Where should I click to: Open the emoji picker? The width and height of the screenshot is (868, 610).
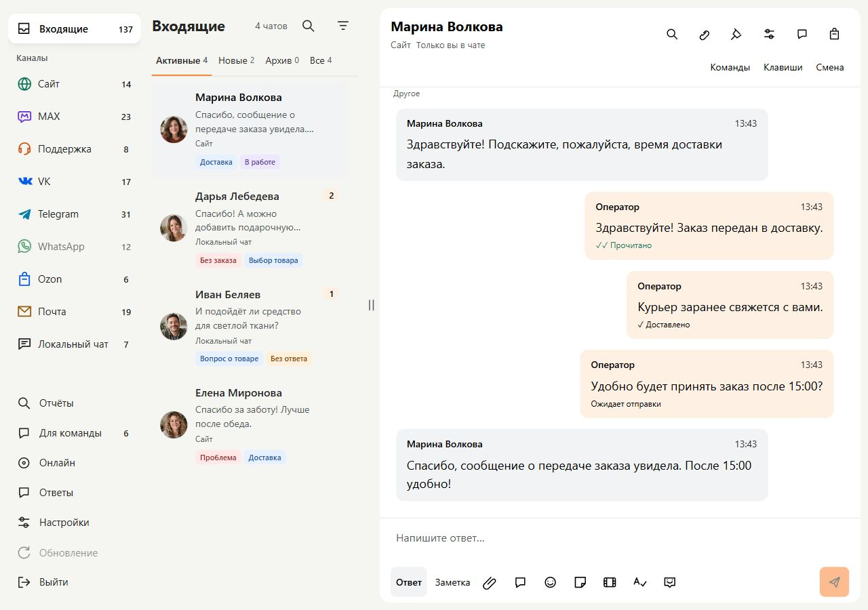(x=550, y=582)
